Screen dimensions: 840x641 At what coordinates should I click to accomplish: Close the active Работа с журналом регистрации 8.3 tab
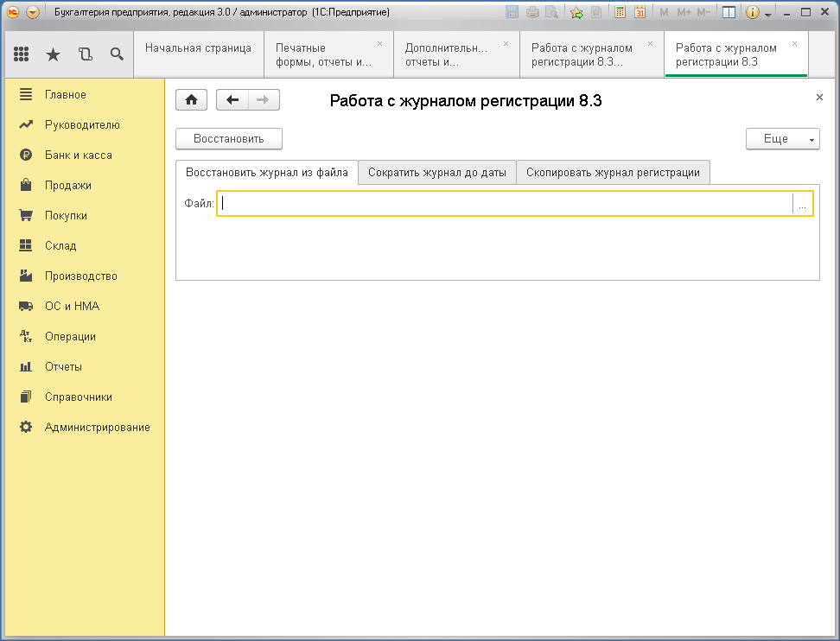(794, 44)
